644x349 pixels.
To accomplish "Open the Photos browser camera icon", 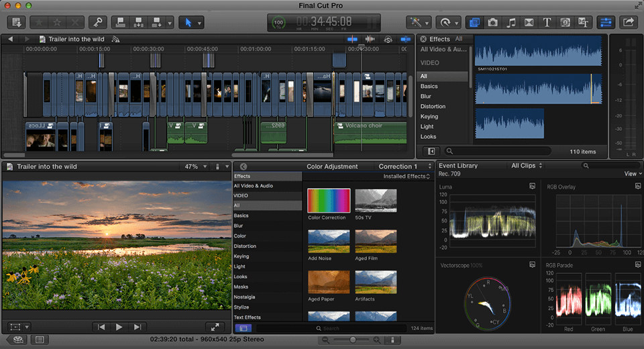I will pyautogui.click(x=492, y=22).
